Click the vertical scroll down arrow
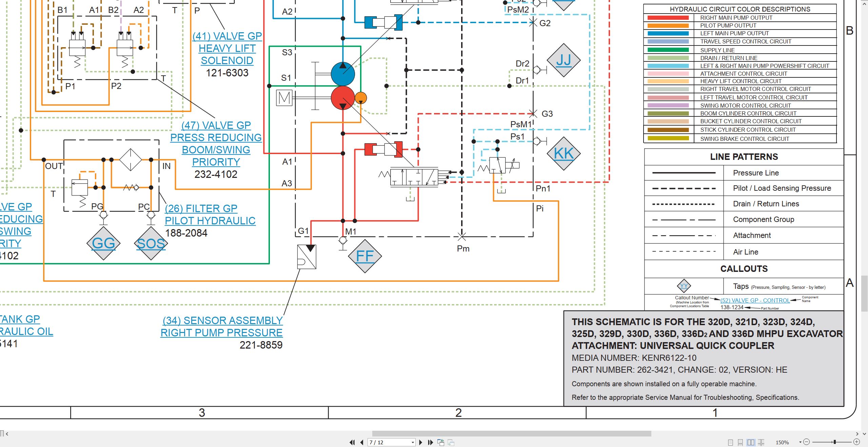Viewport: 868px width, 447px height. [865, 433]
